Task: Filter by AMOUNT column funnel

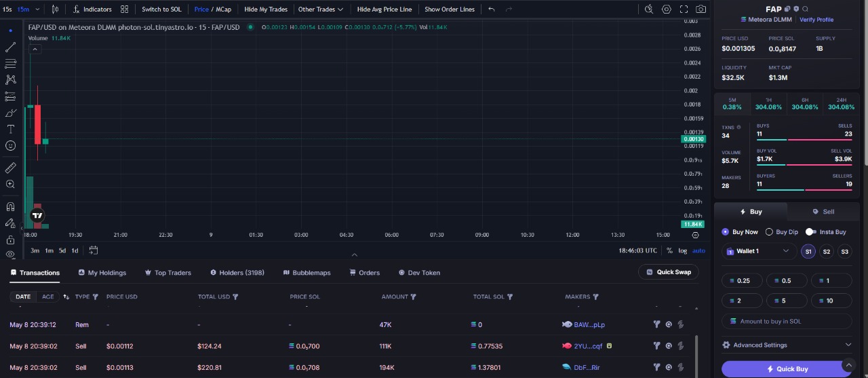Action: pyautogui.click(x=414, y=297)
